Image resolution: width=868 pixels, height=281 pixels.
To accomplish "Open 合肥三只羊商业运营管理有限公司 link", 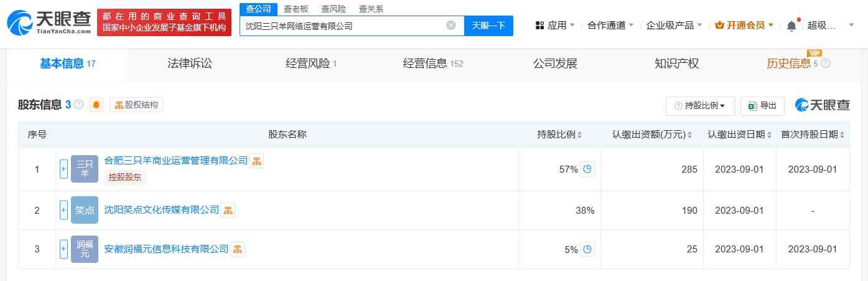I will click(x=176, y=161).
